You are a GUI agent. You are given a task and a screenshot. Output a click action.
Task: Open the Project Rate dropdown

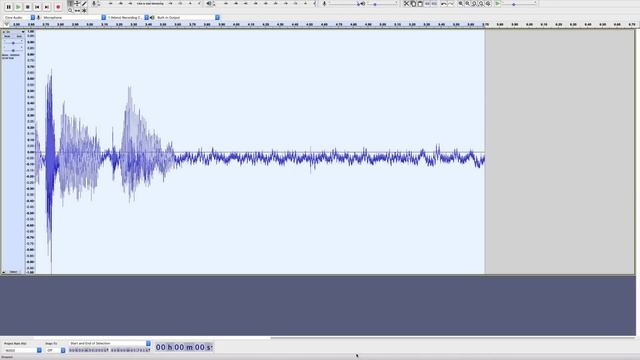pos(22,350)
